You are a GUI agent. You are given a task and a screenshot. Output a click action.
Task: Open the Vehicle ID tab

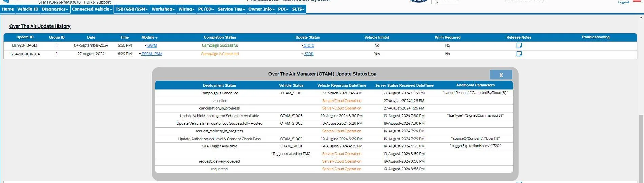click(28, 9)
